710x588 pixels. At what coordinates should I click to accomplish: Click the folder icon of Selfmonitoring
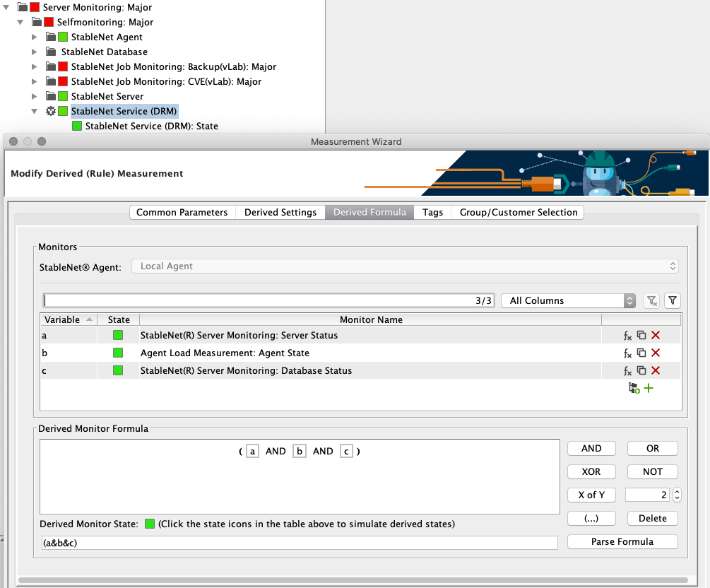click(x=37, y=22)
